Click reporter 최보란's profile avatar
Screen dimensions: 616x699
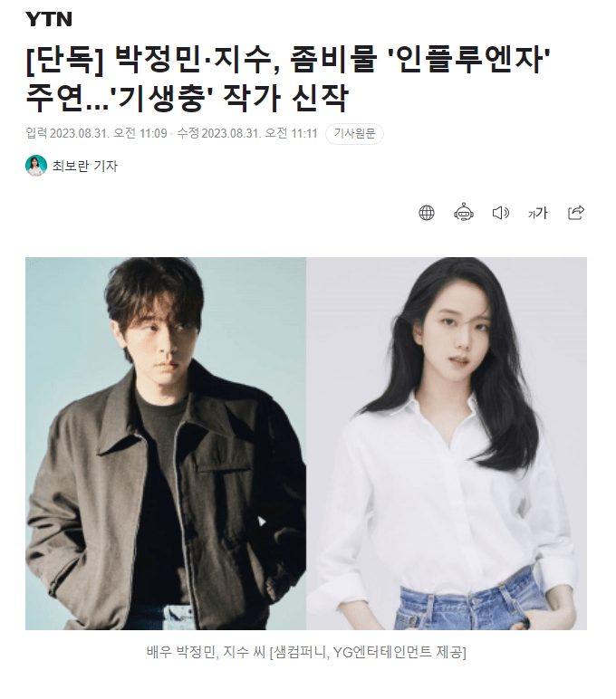(x=36, y=166)
